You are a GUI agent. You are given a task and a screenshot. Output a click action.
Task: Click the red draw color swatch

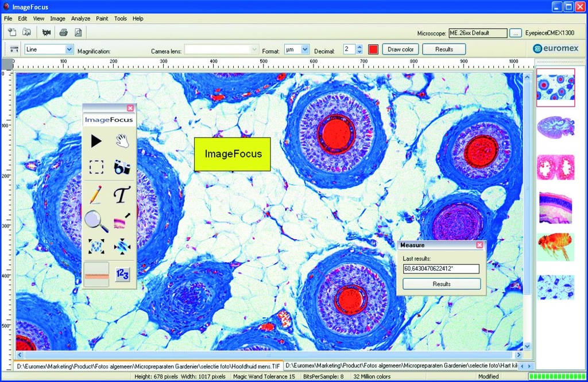click(373, 49)
